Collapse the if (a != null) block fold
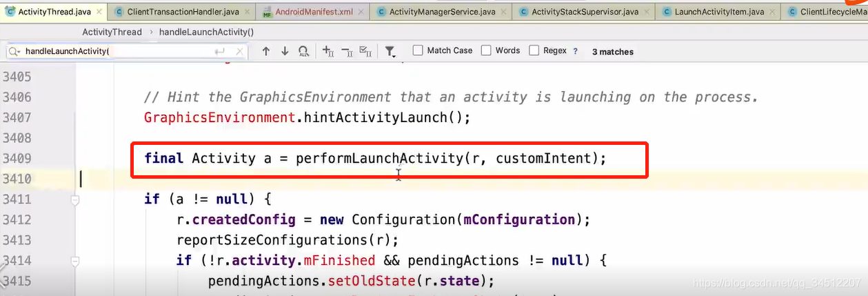Screen dimensions: 868x296 tap(75, 200)
